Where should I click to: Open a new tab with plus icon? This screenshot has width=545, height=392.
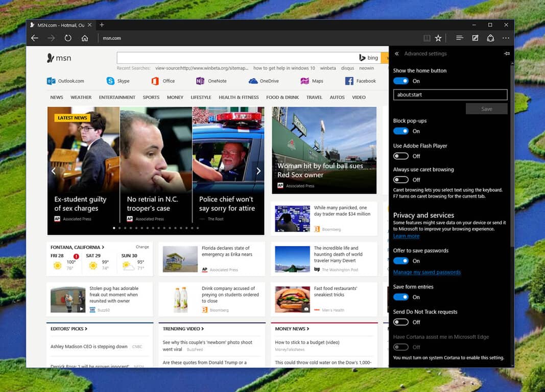pyautogui.click(x=102, y=25)
